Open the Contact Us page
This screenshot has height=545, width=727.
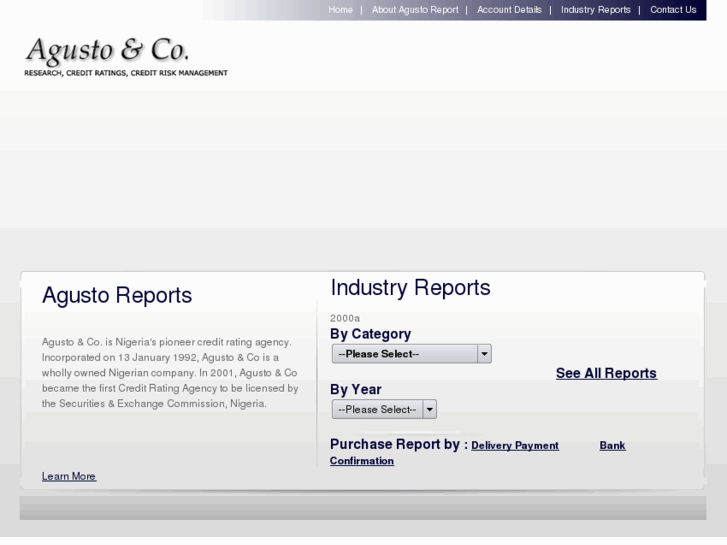pos(673,10)
